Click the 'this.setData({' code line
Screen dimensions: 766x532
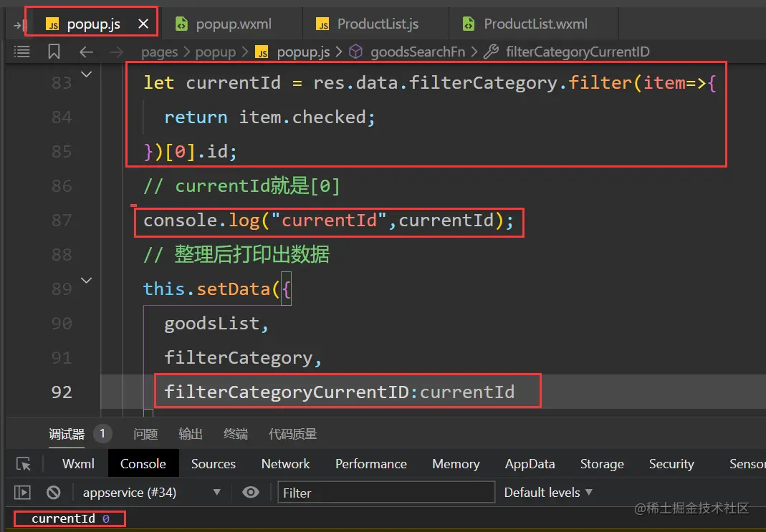pos(217,289)
